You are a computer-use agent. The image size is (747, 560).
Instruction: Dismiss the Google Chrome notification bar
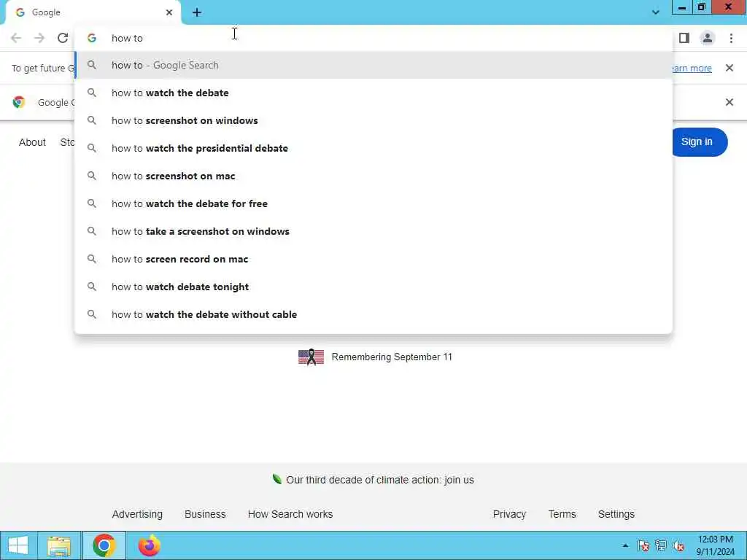(729, 102)
